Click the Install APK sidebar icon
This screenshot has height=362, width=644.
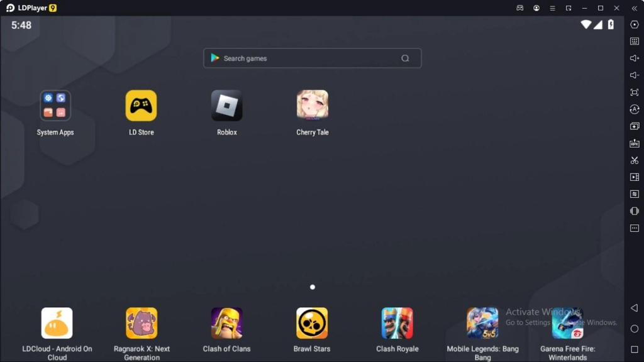(634, 143)
